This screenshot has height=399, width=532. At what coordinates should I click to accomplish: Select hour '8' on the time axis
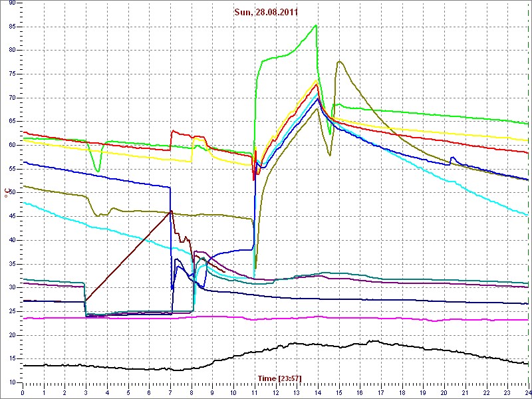click(191, 393)
